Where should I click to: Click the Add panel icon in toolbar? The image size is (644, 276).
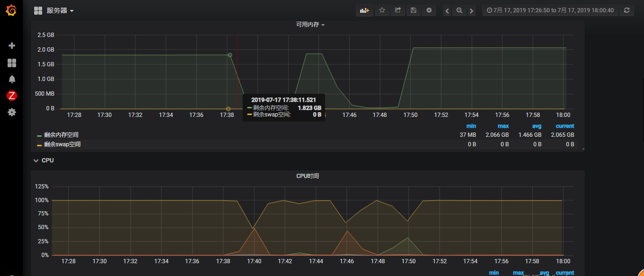coord(364,10)
